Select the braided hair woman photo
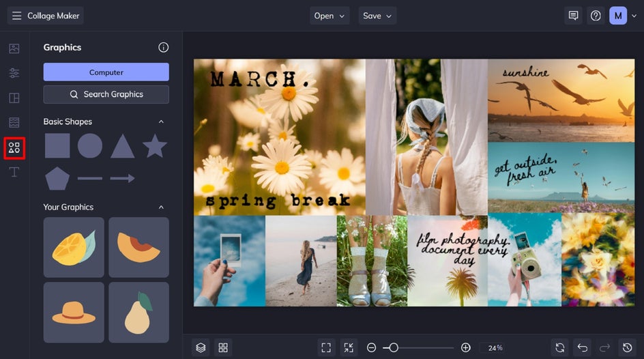Screen dimensions: 644x359 point(427,137)
